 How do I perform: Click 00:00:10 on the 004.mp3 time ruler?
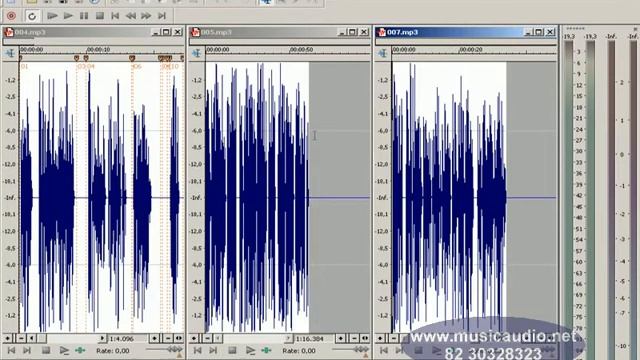(98, 49)
